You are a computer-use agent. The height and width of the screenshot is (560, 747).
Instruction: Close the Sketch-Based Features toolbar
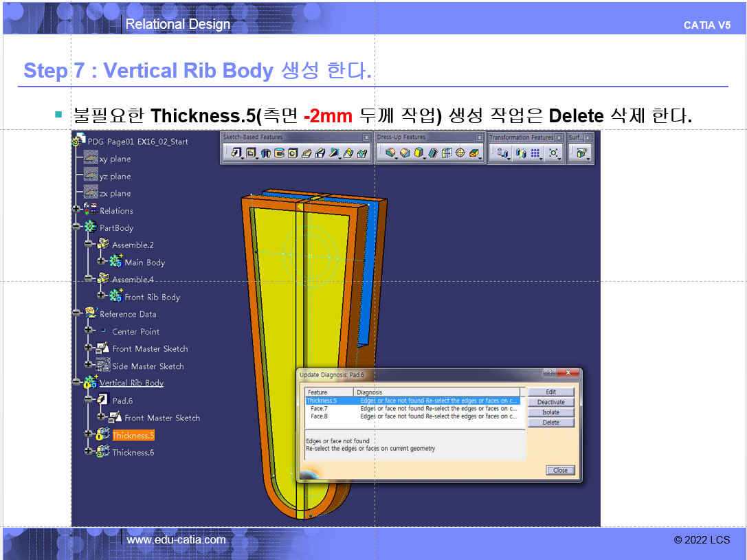tap(366, 137)
